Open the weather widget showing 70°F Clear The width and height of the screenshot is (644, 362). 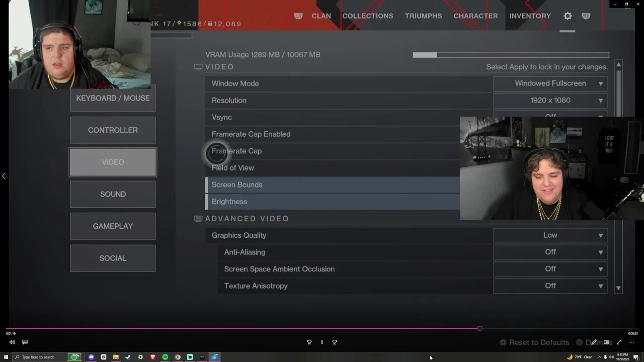click(580, 357)
